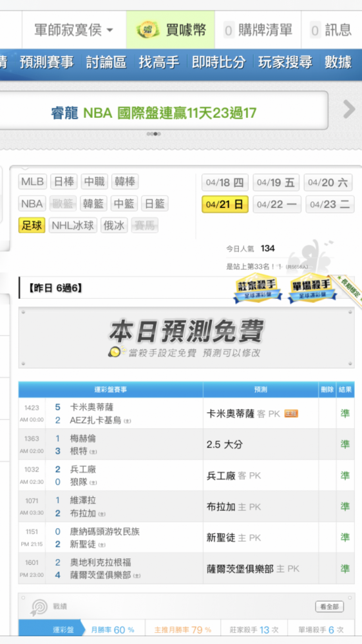This screenshot has height=644, width=362.
Task: Click the 布拉加 主 PK prediction
Action: (x=233, y=507)
